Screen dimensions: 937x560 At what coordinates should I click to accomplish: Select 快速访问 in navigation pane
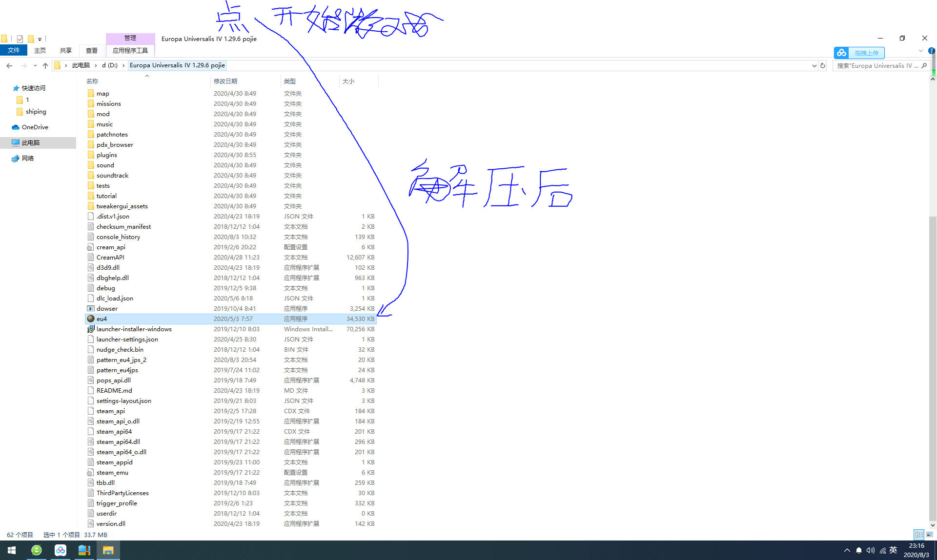tap(34, 88)
